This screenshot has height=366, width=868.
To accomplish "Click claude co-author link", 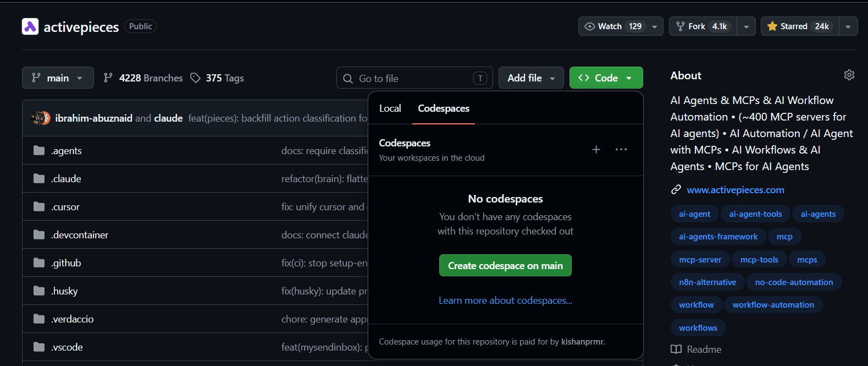I will 168,118.
